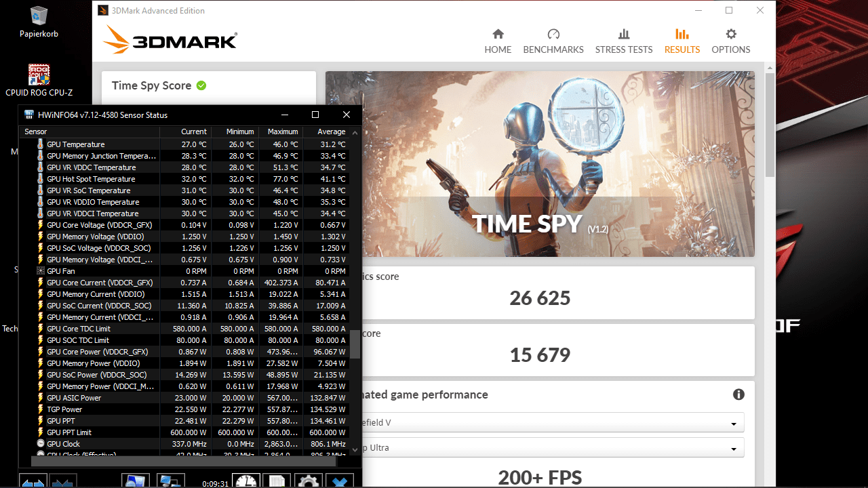The image size is (868, 488).
Task: Click the HWiNFO vertical scrollbar thumb
Action: 355,344
